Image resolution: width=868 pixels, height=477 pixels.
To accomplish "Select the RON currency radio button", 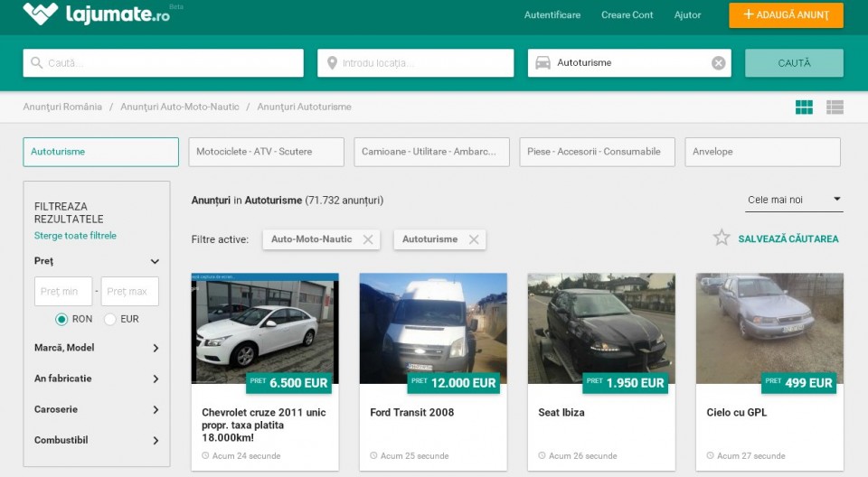I will [x=61, y=319].
